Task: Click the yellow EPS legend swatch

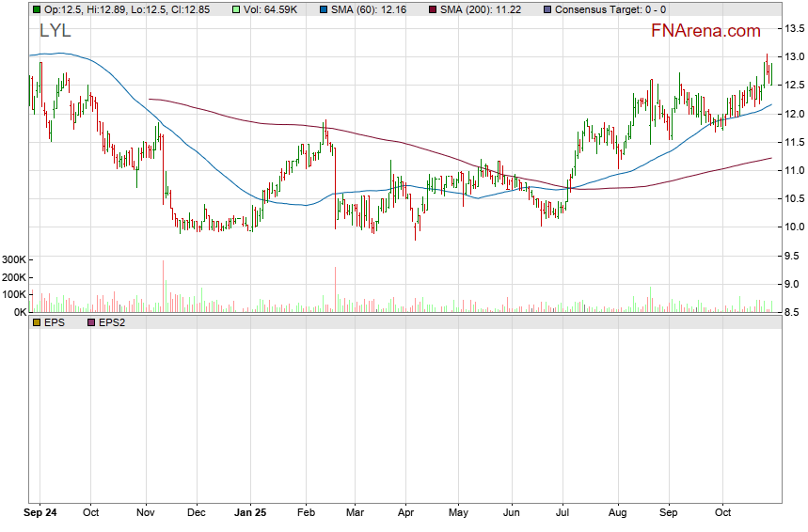Action: click(36, 322)
